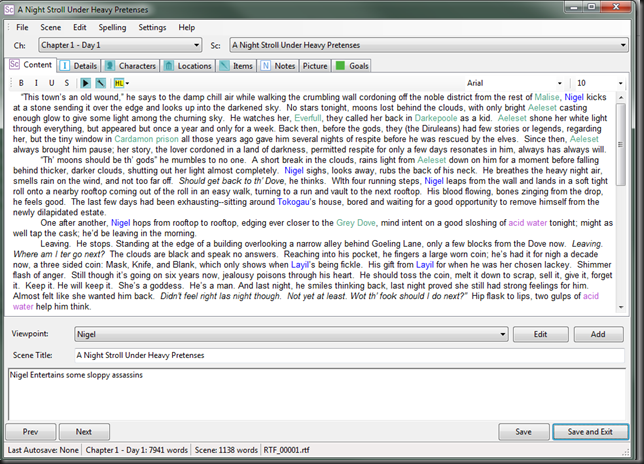Toggle italic formatting button I
644x464 pixels.
click(36, 83)
